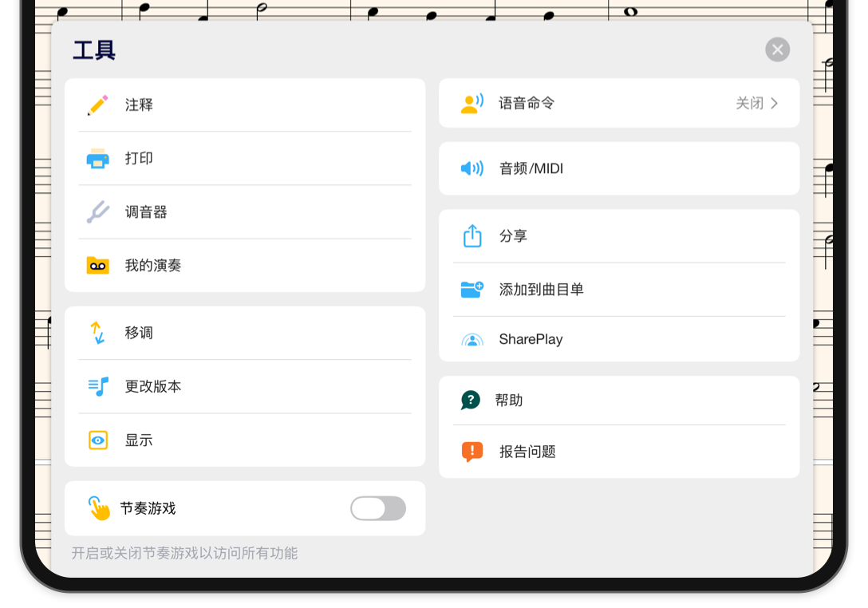Open the 音频/MIDI settings row

tap(619, 168)
